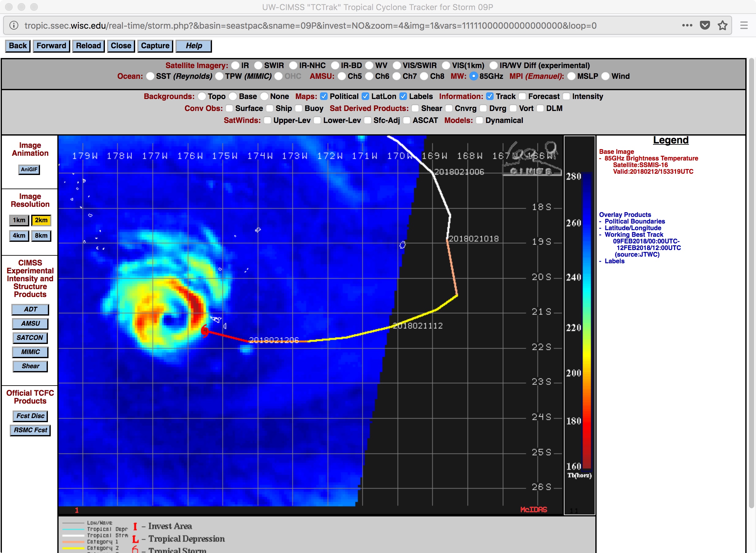Toggle LatLon grid checkbox

tap(365, 96)
